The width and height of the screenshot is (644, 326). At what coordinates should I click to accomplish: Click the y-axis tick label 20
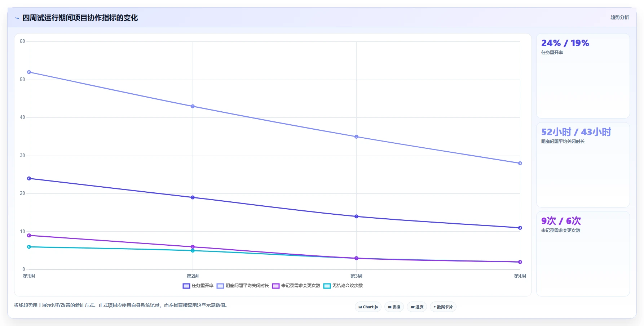point(22,193)
